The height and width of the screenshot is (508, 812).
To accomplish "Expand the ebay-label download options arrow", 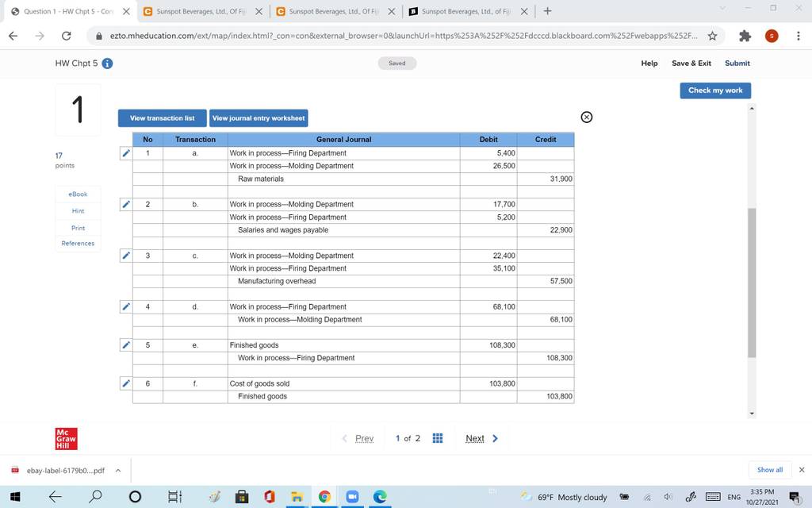I will pos(118,470).
